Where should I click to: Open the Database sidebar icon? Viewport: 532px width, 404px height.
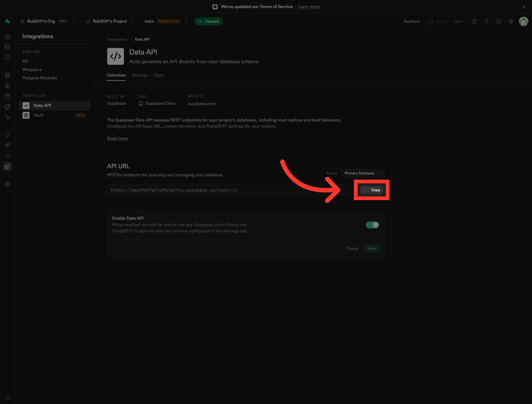(x=7, y=75)
